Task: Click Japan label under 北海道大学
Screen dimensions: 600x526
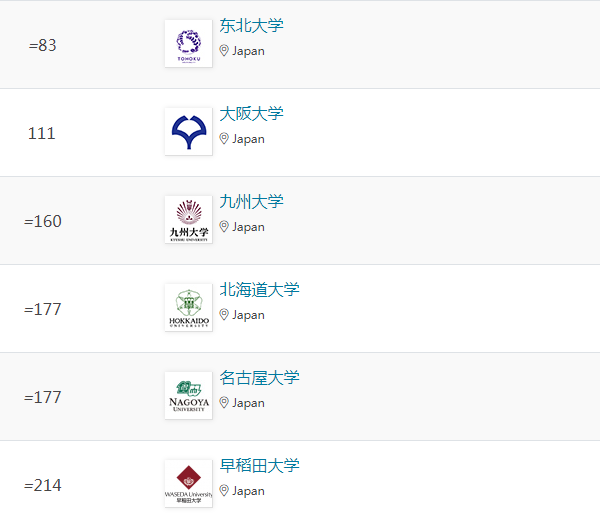Action: pos(248,315)
